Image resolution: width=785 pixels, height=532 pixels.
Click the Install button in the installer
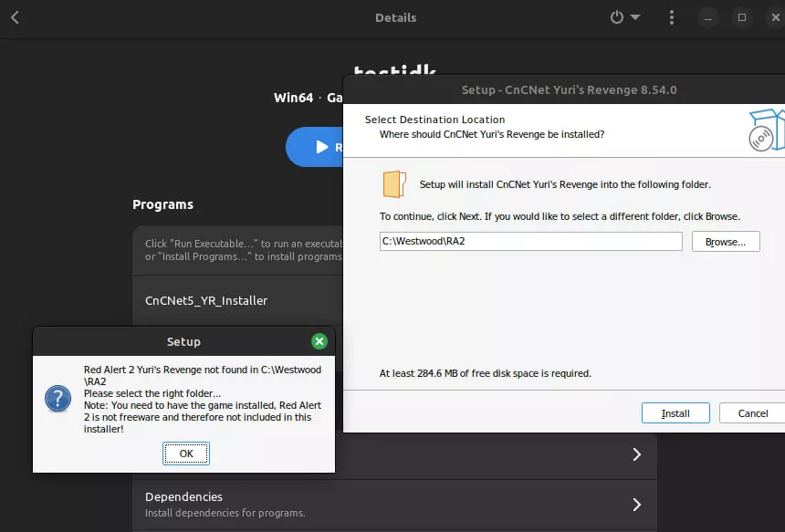675,413
